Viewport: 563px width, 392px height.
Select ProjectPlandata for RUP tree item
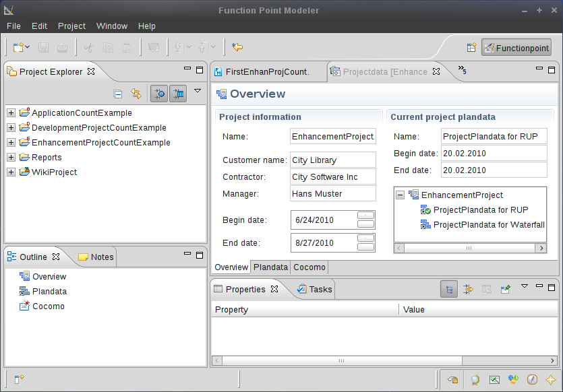coord(474,210)
